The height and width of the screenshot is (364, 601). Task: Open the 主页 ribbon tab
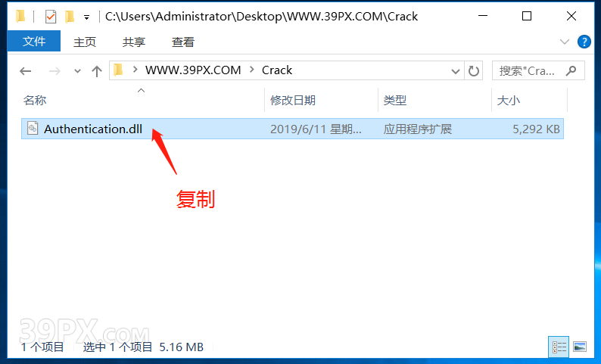[x=85, y=42]
